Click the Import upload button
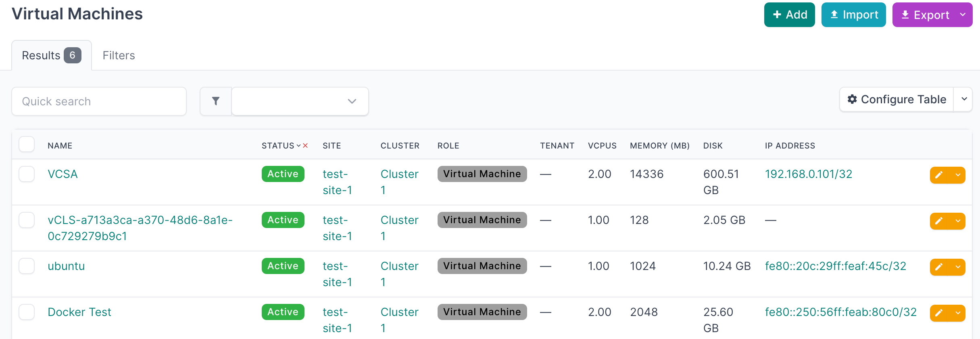The width and height of the screenshot is (980, 339). (x=853, y=15)
